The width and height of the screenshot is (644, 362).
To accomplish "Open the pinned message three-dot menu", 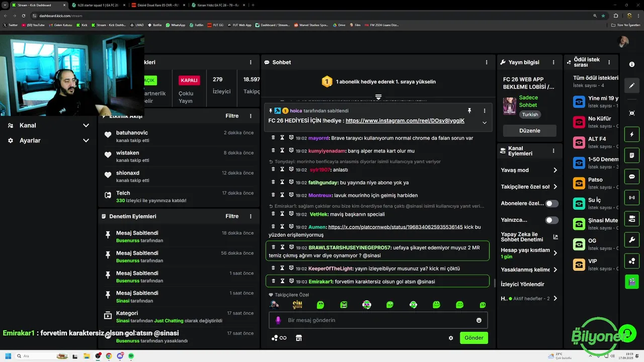I will pyautogui.click(x=485, y=111).
